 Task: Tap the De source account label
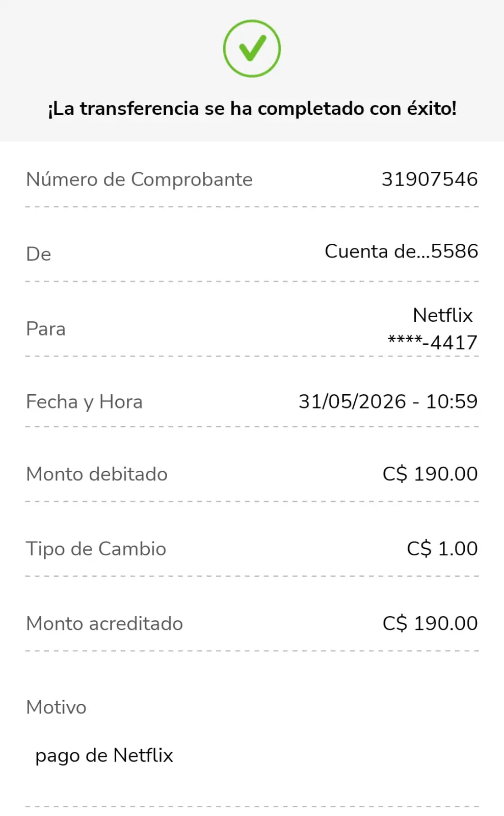pyautogui.click(x=39, y=254)
